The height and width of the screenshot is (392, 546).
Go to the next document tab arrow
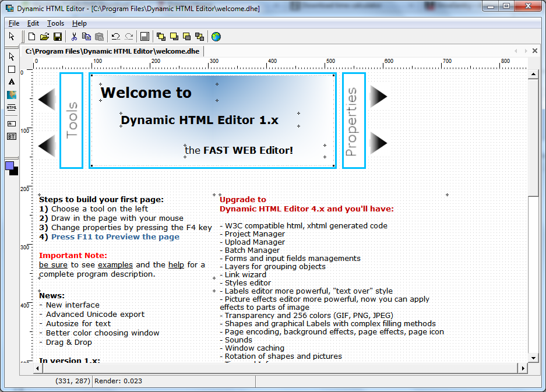[x=526, y=51]
